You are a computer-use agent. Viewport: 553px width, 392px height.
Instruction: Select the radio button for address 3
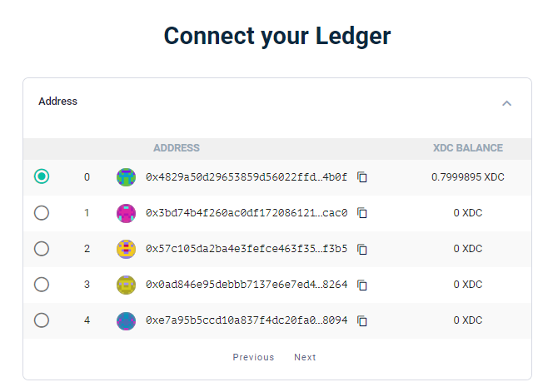(x=42, y=285)
